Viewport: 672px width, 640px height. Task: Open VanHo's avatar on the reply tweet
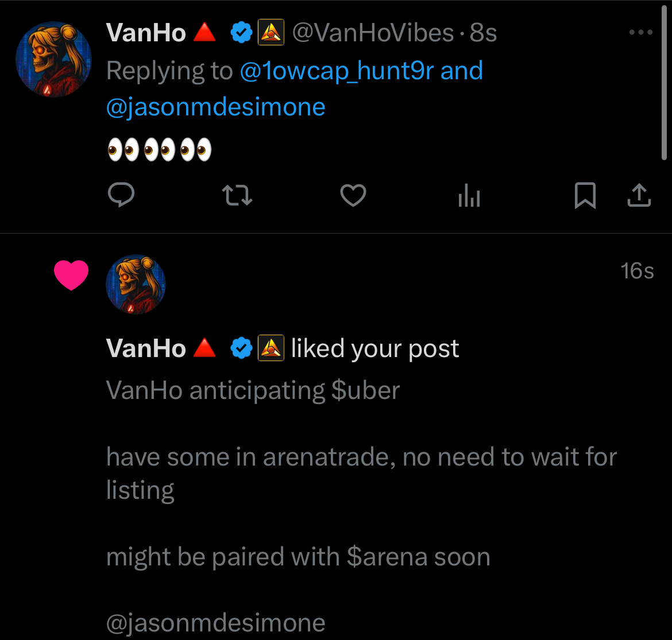[x=53, y=59]
